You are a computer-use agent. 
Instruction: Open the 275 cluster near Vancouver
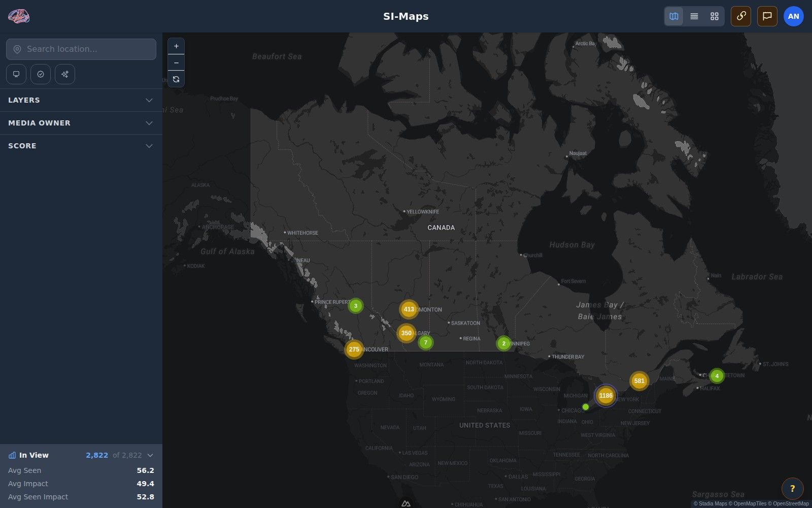354,349
